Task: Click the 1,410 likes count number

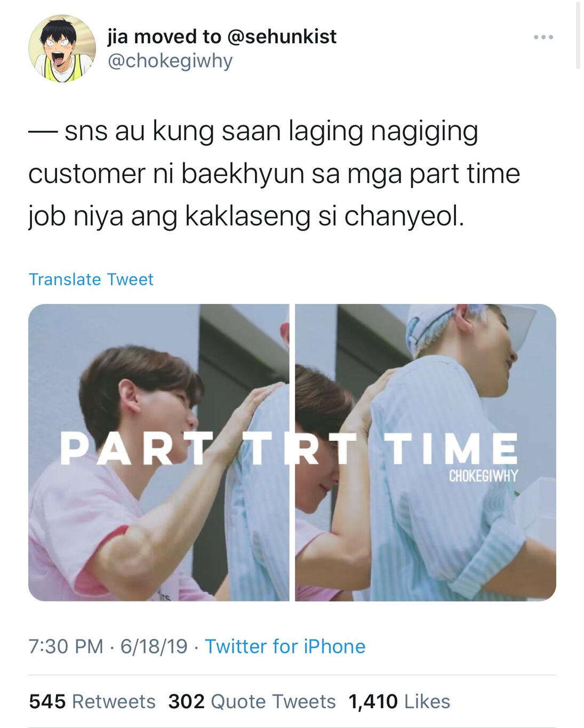Action: [373, 701]
